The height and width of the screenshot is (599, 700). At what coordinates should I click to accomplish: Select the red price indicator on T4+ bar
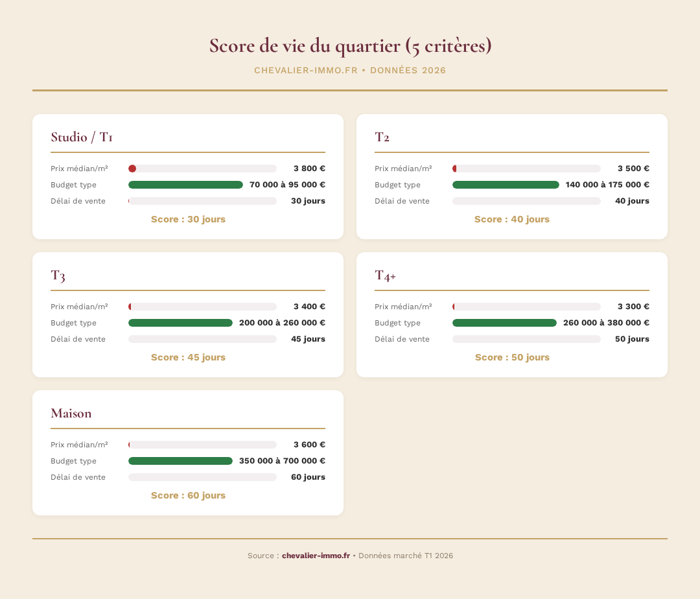tap(454, 306)
